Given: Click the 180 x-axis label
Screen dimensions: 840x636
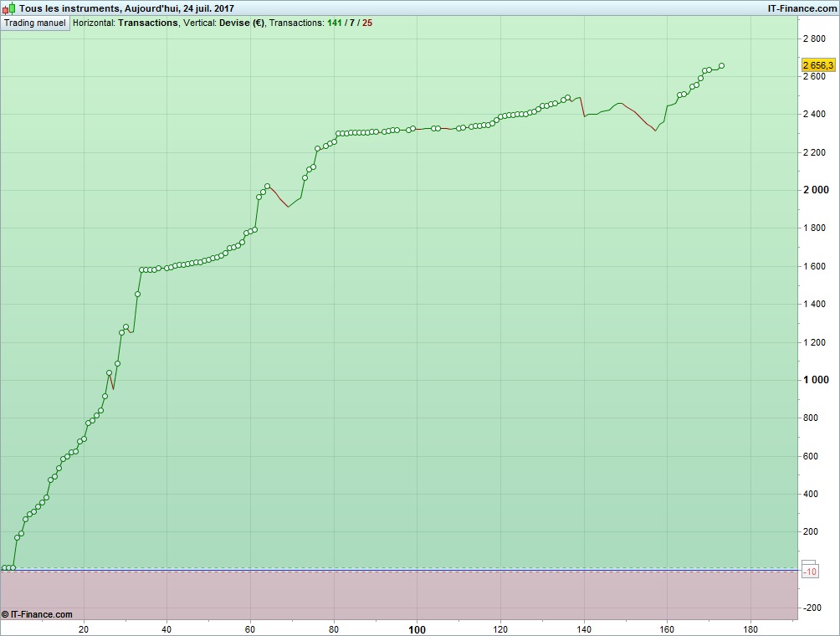Looking at the screenshot, I should pyautogui.click(x=750, y=629).
